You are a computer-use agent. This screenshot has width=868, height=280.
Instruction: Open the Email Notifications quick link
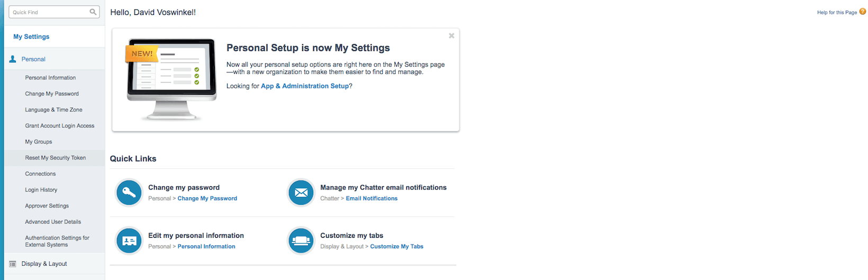(372, 198)
